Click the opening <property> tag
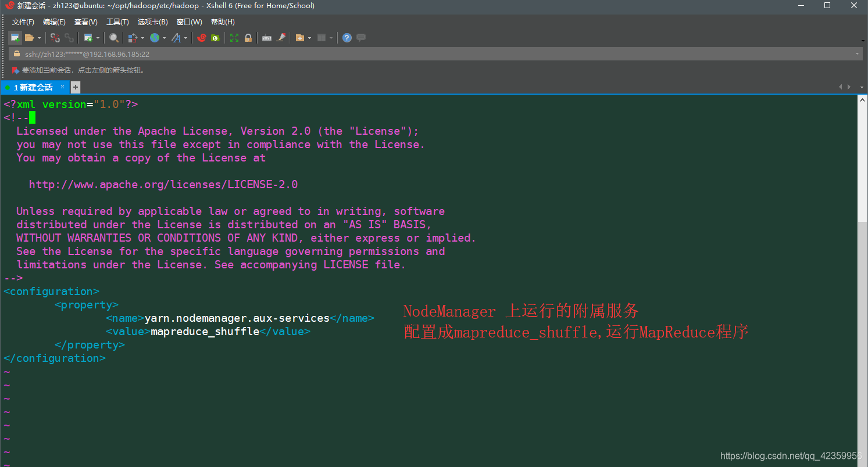The height and width of the screenshot is (467, 868). pos(87,305)
